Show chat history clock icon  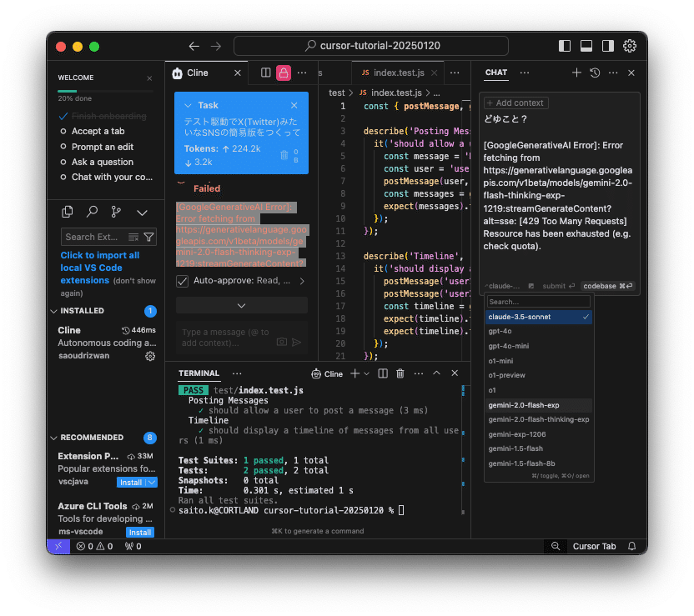[x=595, y=73]
